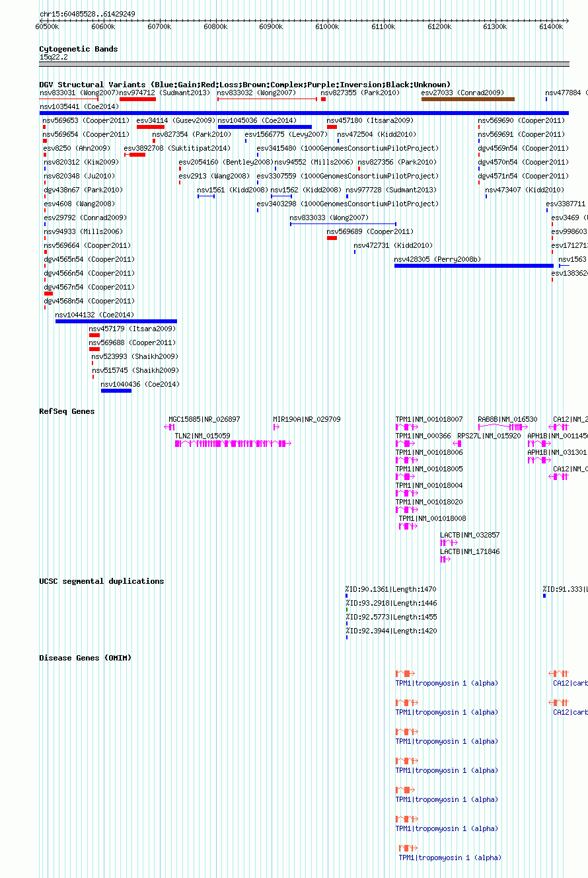Open variant nsv1561 (Kidd2008) label
The width and height of the screenshot is (588, 878).
coord(233,190)
